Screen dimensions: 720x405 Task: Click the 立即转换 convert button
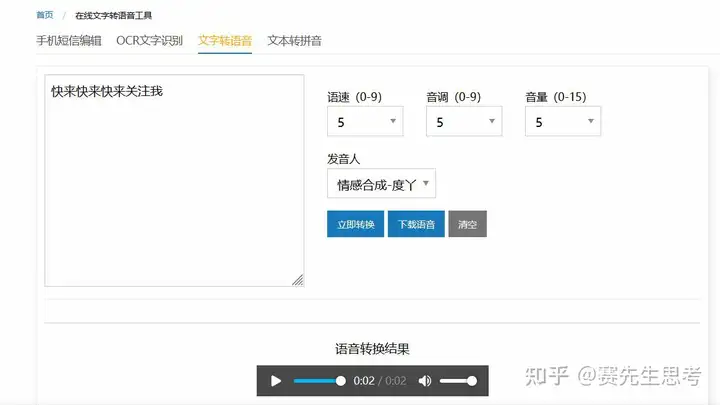point(355,224)
